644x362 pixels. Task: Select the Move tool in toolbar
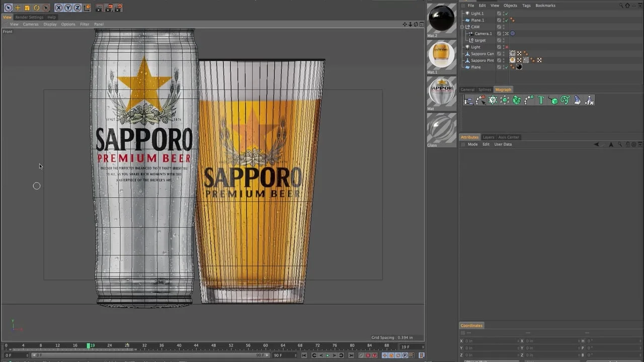[x=18, y=8]
